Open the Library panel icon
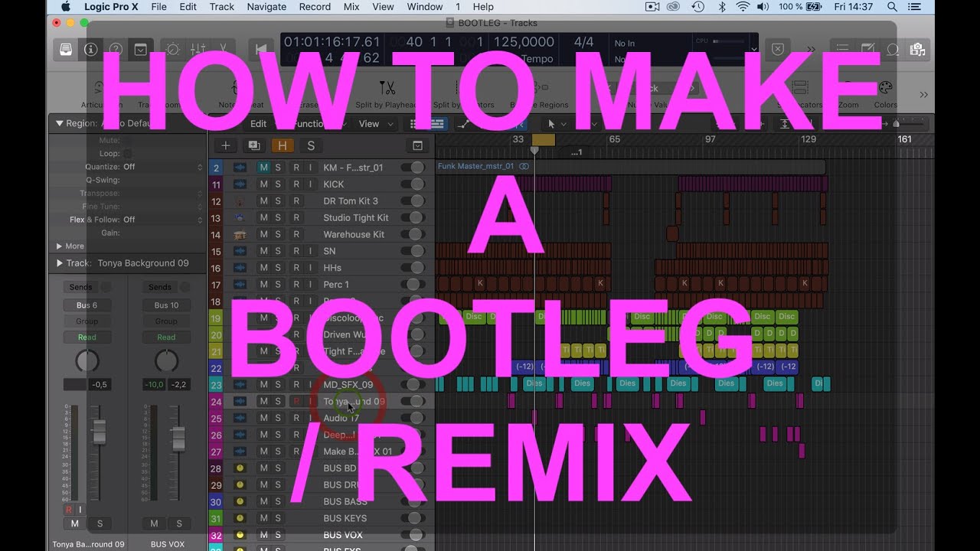This screenshot has height=551, width=980. point(67,49)
